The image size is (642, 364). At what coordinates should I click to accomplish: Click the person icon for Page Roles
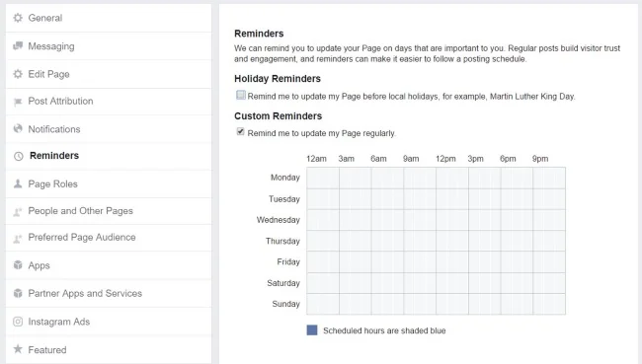[x=18, y=183]
